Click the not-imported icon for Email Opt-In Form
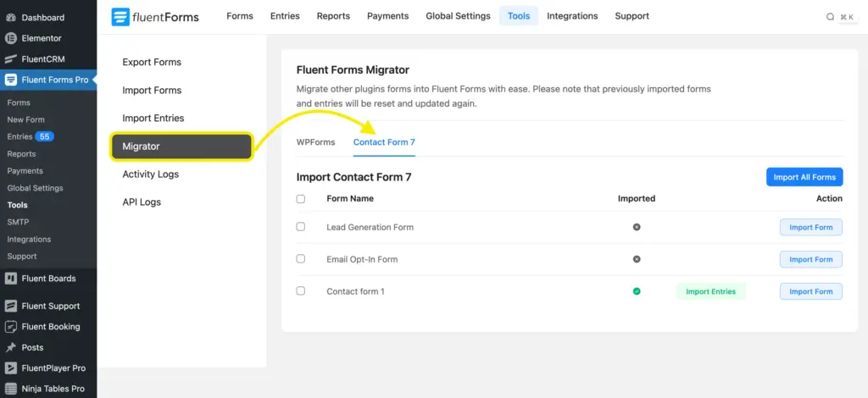868x398 pixels. click(637, 259)
